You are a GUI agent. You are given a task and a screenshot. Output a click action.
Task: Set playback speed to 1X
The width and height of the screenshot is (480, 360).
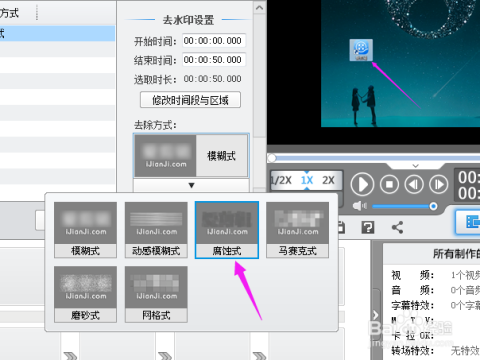tap(307, 180)
